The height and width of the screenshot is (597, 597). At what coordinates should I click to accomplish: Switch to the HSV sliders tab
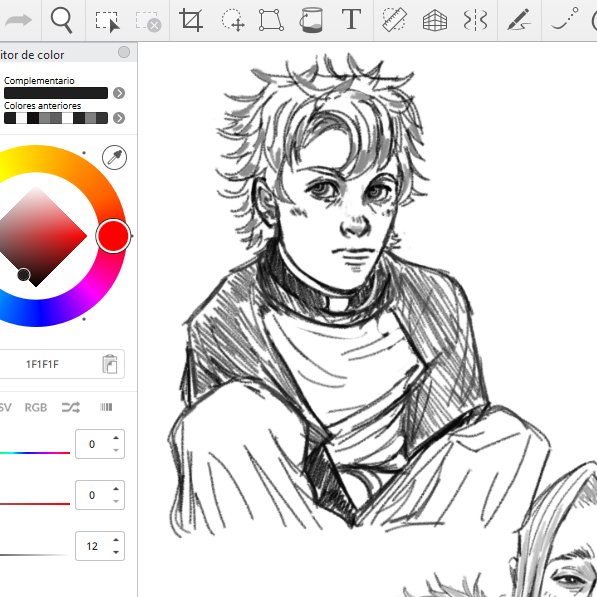coord(5,408)
